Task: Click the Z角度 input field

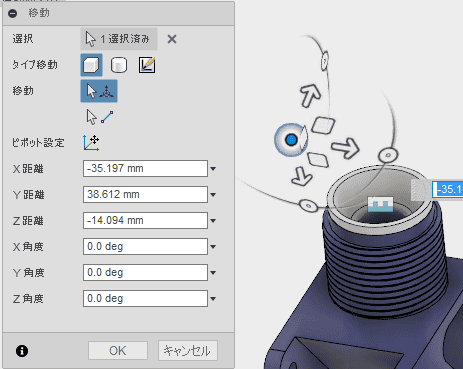Action: point(145,299)
